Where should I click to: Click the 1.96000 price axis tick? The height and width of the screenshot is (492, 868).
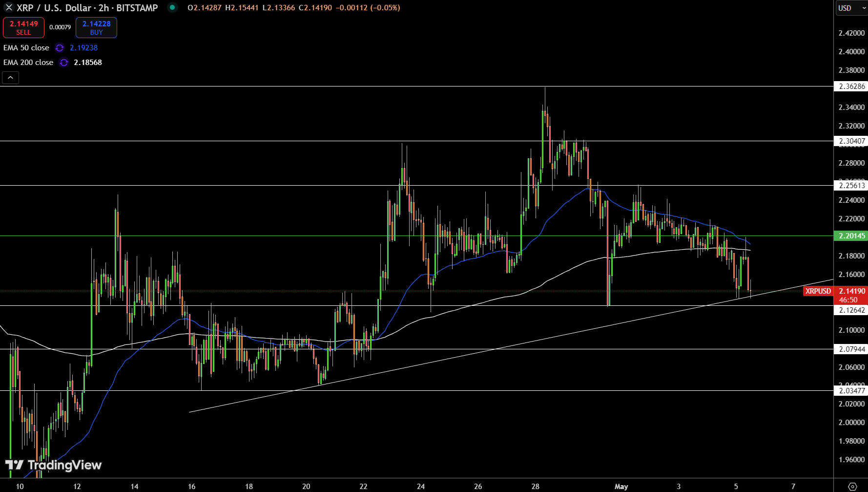tap(851, 460)
